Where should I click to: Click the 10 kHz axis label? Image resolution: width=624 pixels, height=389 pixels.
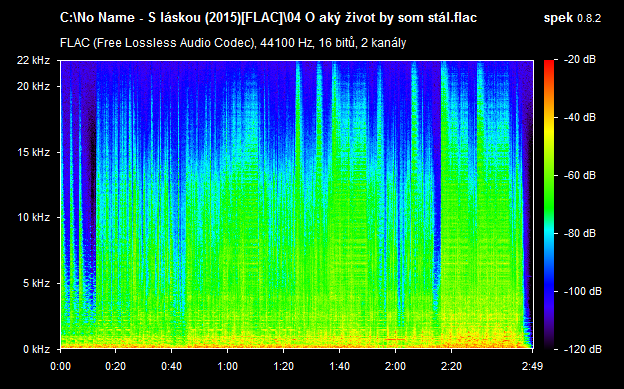click(x=33, y=217)
